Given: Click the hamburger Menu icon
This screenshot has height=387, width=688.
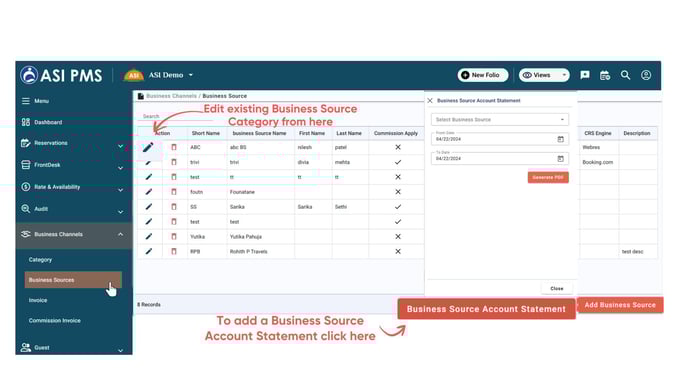Looking at the screenshot, I should coord(26,101).
